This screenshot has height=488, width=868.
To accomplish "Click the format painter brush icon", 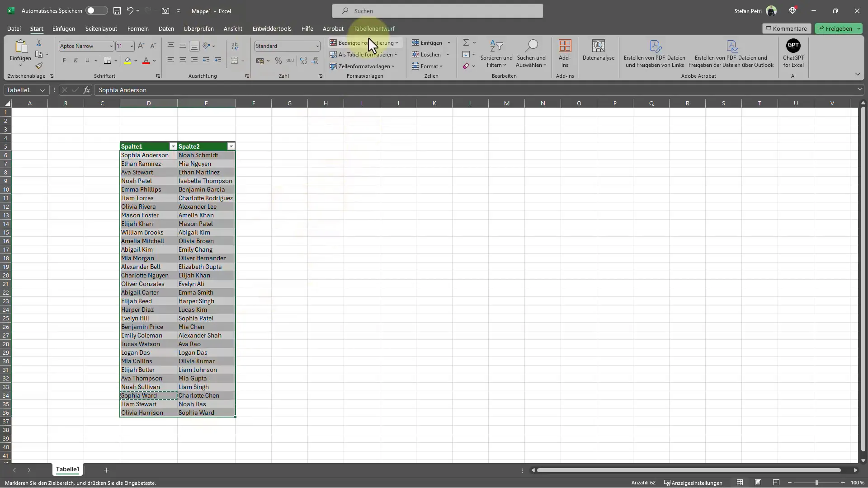I will [39, 66].
